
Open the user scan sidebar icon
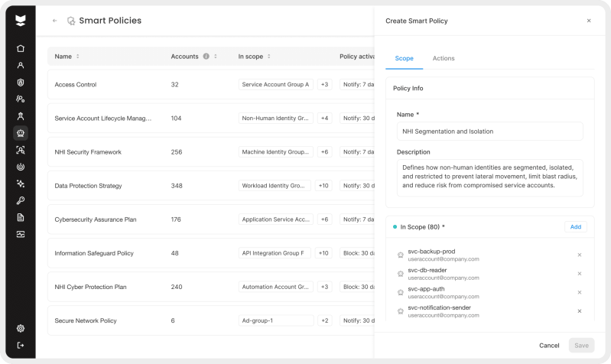coord(21,150)
